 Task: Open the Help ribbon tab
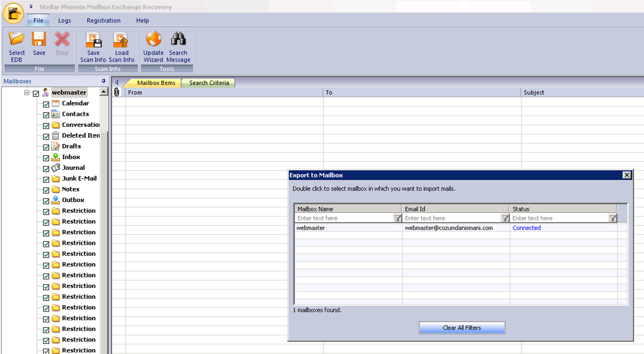click(142, 20)
